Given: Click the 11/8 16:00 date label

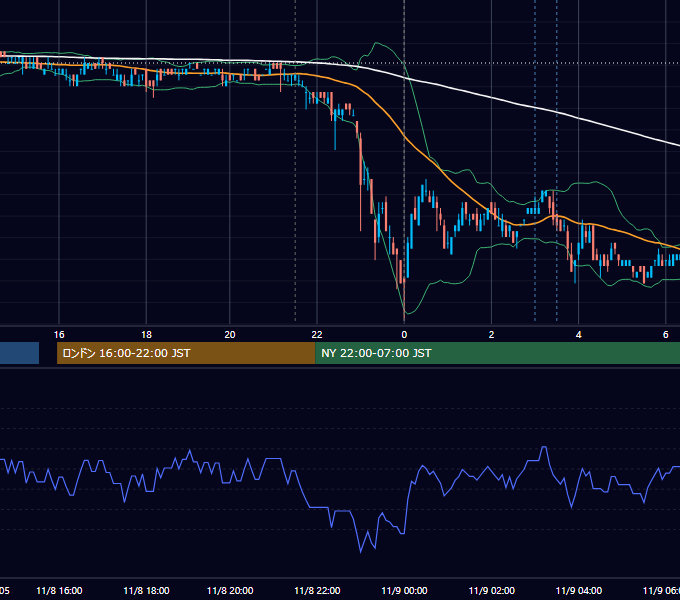Looking at the screenshot, I should [59, 590].
